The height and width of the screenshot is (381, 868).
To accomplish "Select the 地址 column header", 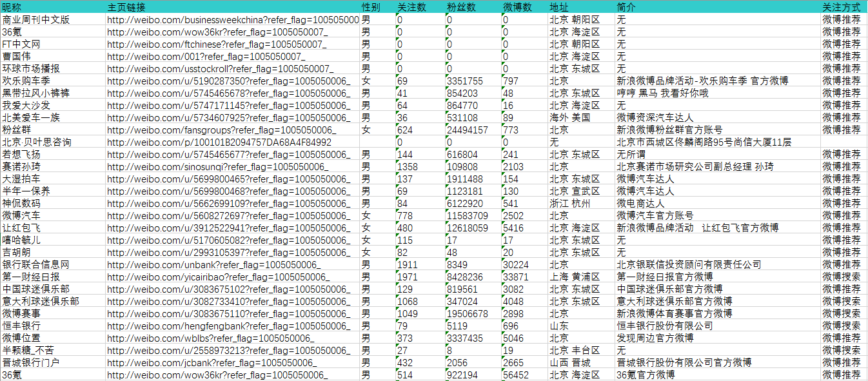I will coord(556,7).
